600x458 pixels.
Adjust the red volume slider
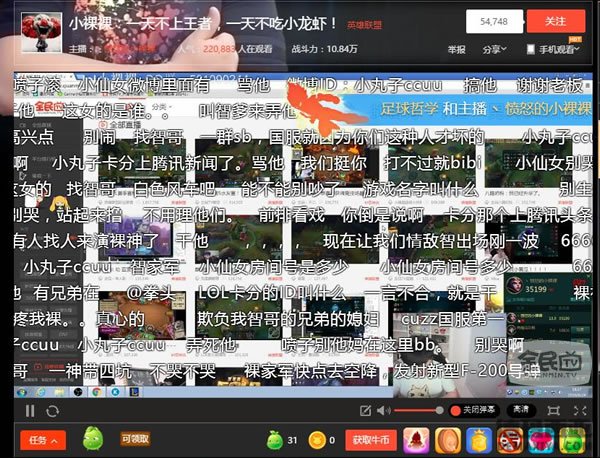419,411
